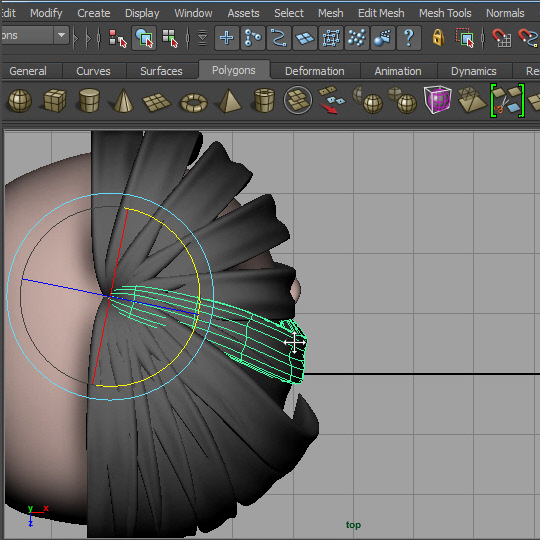Create a polygon torus from the shelf
The width and height of the screenshot is (540, 540).
pos(194,103)
